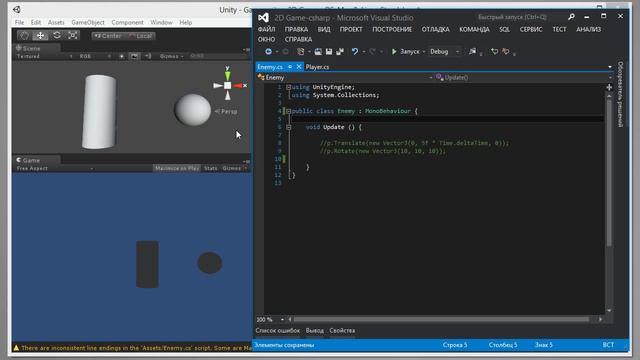Click the Запуск start debugging button
This screenshot has height=360, width=640.
point(405,51)
